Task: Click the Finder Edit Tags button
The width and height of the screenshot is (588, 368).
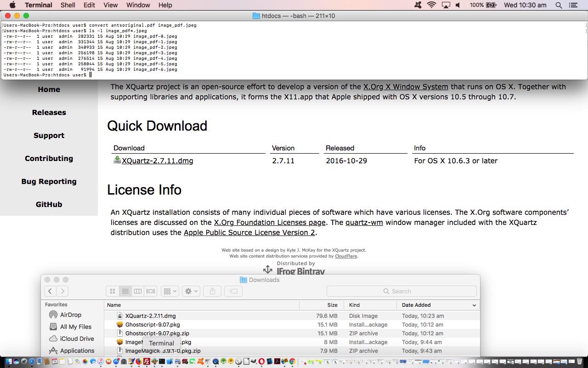Action: point(233,291)
